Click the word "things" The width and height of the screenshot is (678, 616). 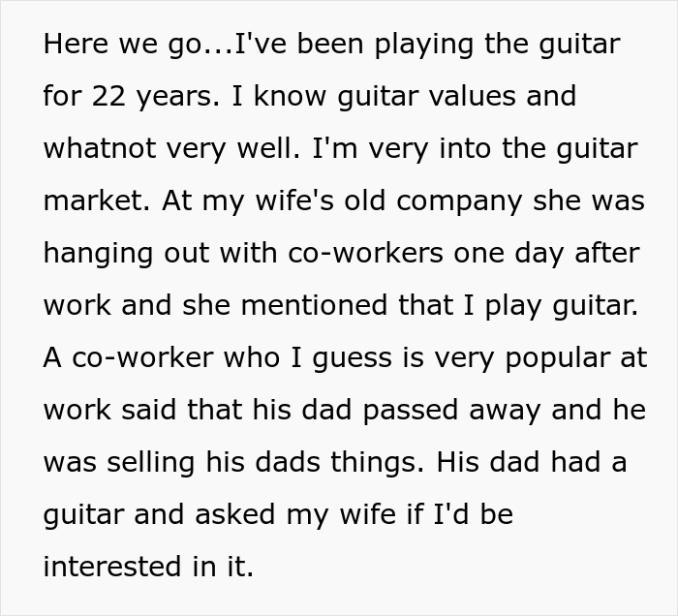373,463
